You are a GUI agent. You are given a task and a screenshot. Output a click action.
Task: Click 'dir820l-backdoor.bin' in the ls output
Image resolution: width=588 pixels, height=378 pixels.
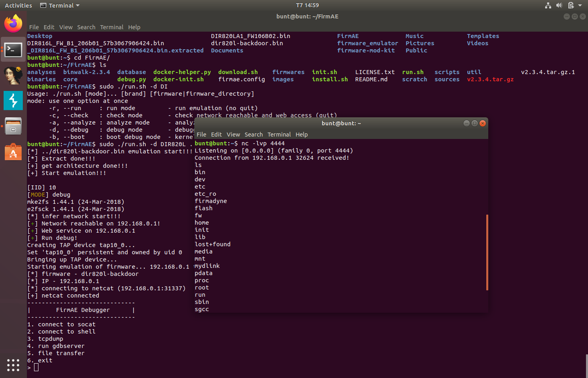click(x=247, y=43)
